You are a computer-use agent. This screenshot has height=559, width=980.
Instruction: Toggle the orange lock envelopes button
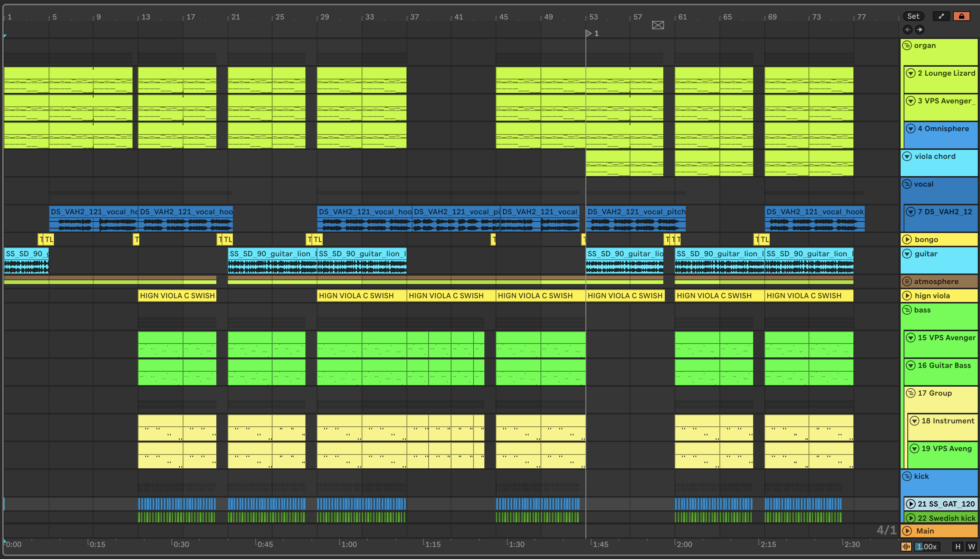tap(961, 16)
